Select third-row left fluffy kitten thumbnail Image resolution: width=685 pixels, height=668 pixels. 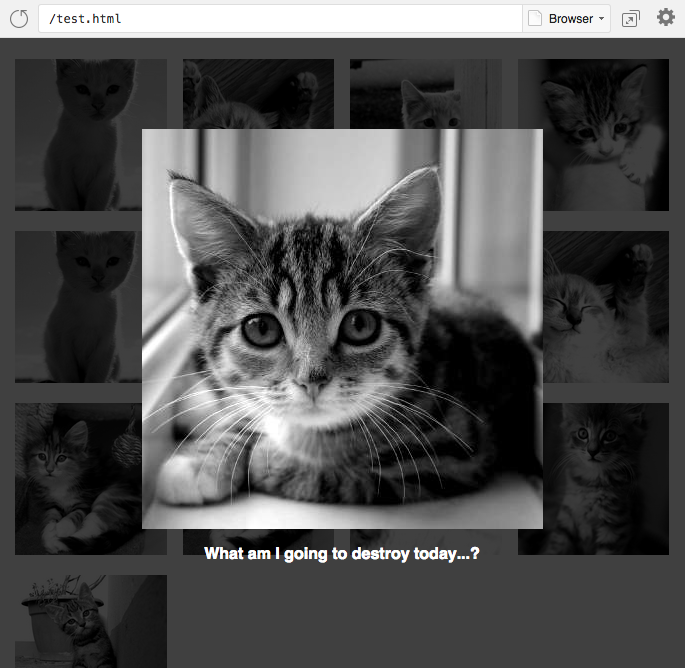[x=79, y=479]
